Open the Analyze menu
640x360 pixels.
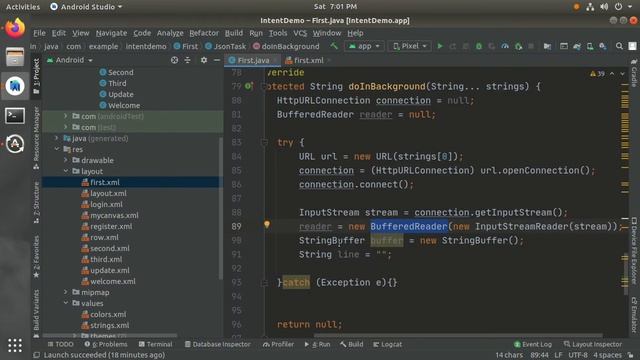click(170, 33)
